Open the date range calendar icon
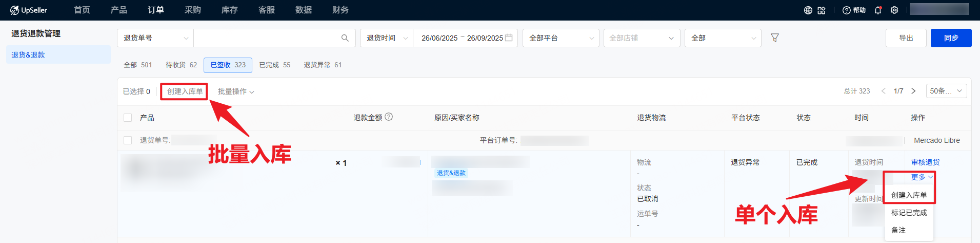 pos(509,38)
